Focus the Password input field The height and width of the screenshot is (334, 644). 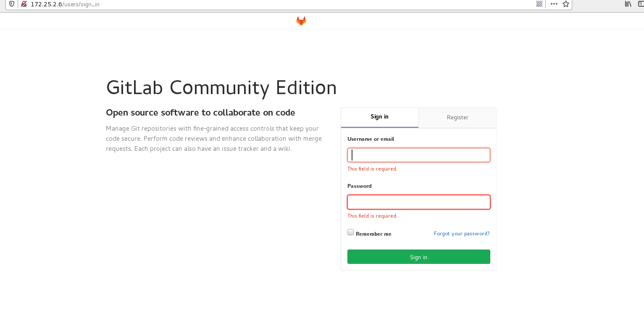click(419, 202)
